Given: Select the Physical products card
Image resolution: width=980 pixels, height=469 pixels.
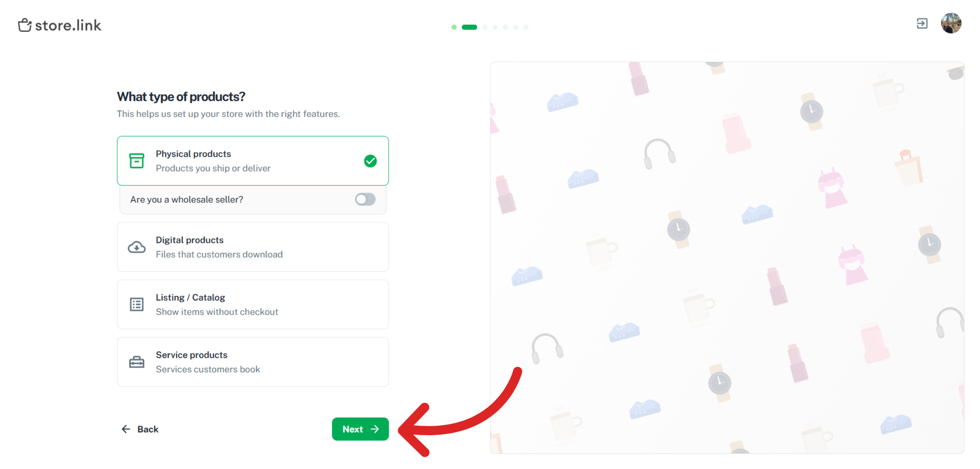Looking at the screenshot, I should (252, 161).
